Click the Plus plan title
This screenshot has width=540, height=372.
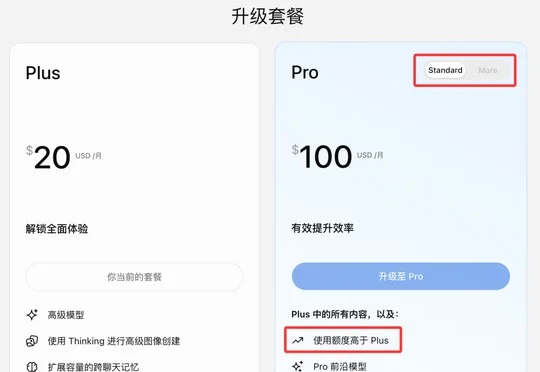(43, 73)
